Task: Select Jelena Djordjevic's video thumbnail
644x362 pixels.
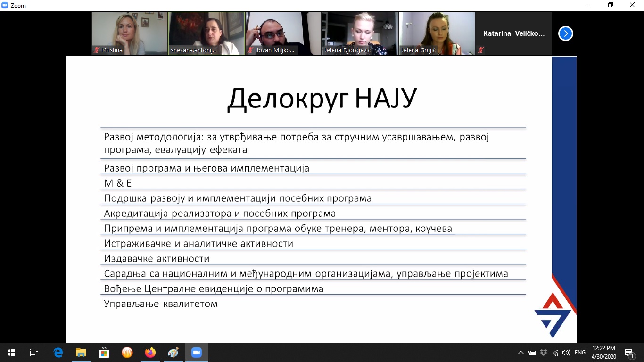Action: pos(360,33)
